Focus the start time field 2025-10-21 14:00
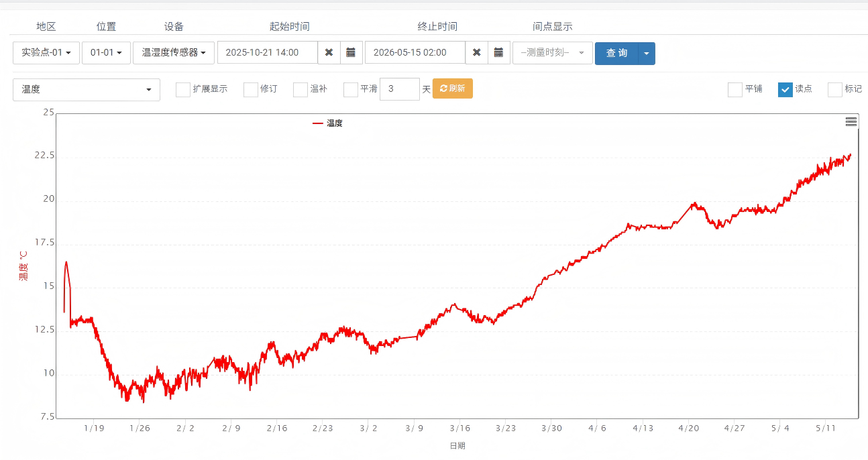The width and height of the screenshot is (868, 460). (268, 53)
